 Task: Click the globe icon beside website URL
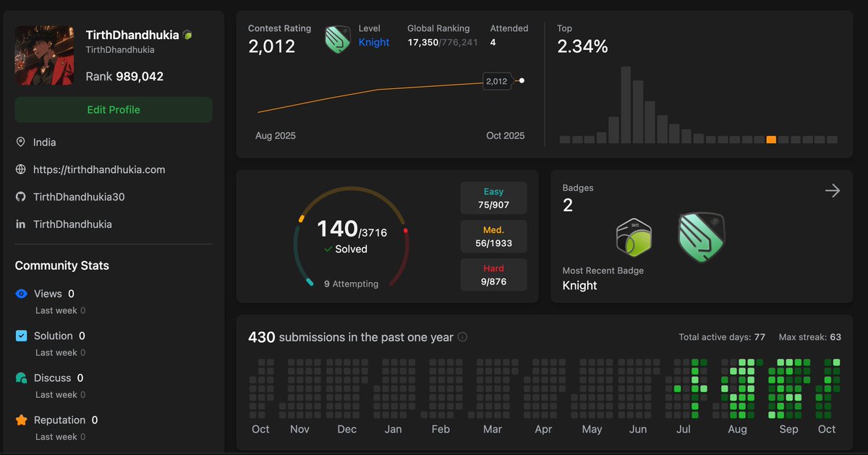pyautogui.click(x=20, y=169)
